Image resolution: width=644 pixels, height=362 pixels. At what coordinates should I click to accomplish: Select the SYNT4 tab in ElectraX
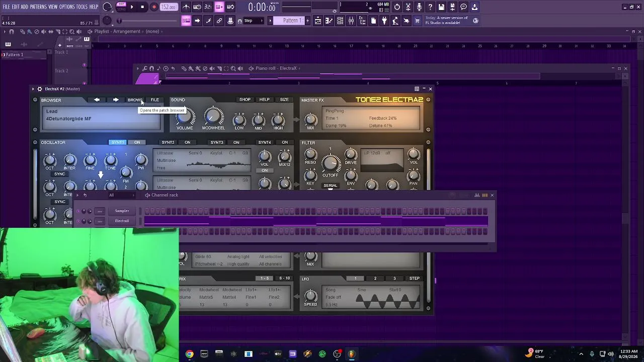(265, 142)
